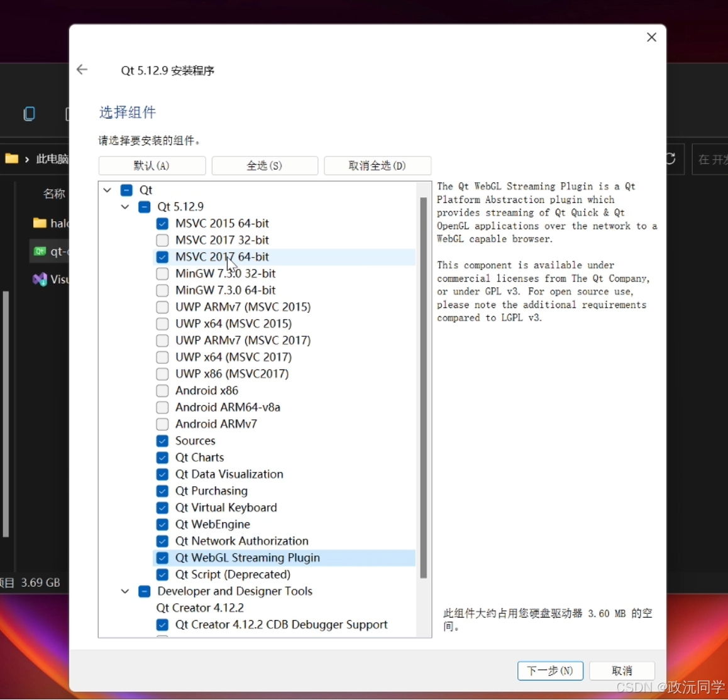The width and height of the screenshot is (728, 700).
Task: Close the Qt installer window
Action: 651,37
